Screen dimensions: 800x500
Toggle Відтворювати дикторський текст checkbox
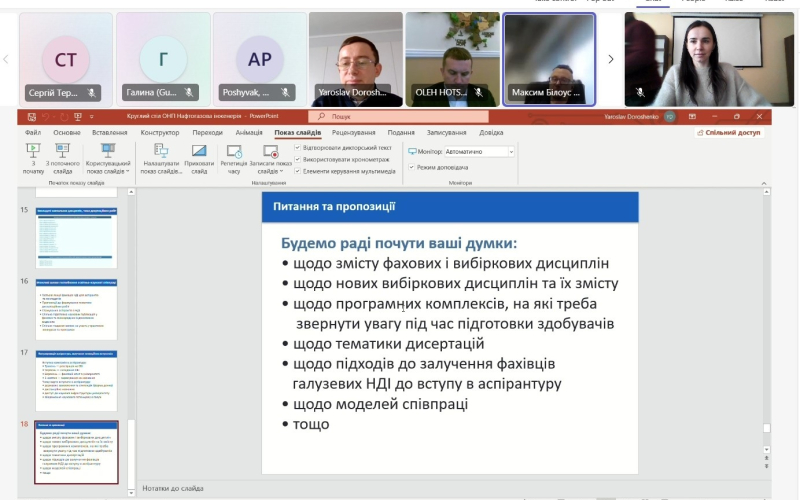click(x=297, y=147)
